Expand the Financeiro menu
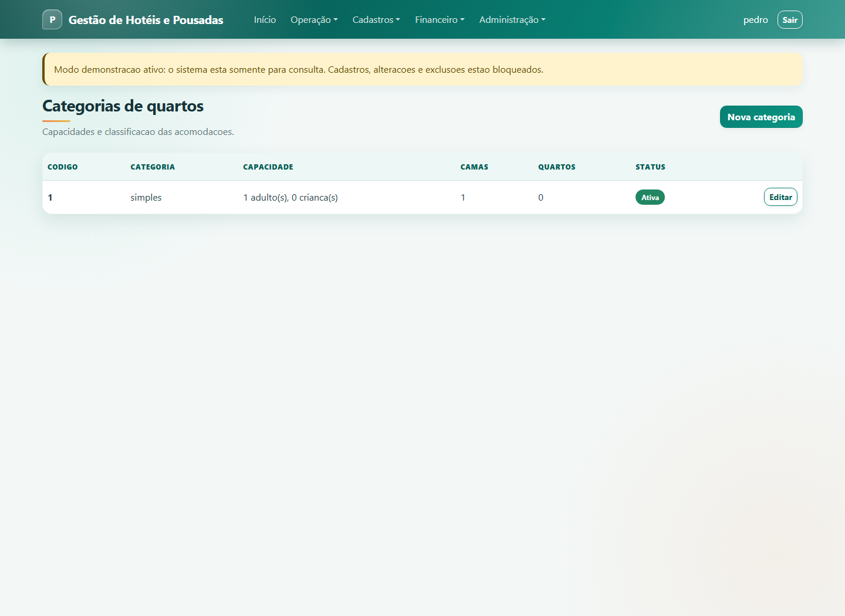Viewport: 845px width, 616px height. pyautogui.click(x=440, y=19)
